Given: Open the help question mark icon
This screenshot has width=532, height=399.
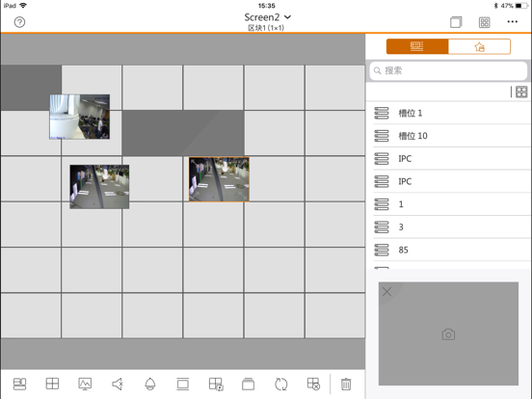Looking at the screenshot, I should pyautogui.click(x=19, y=22).
